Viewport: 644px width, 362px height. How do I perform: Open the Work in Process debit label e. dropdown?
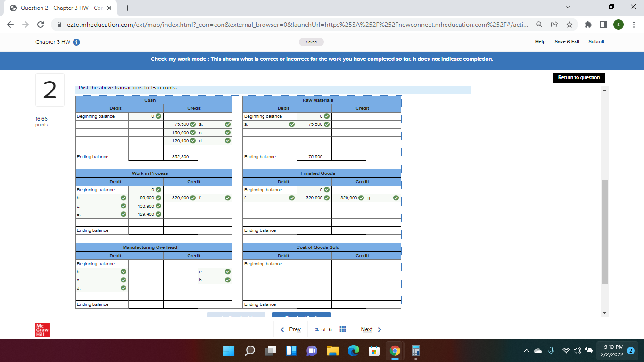102,214
